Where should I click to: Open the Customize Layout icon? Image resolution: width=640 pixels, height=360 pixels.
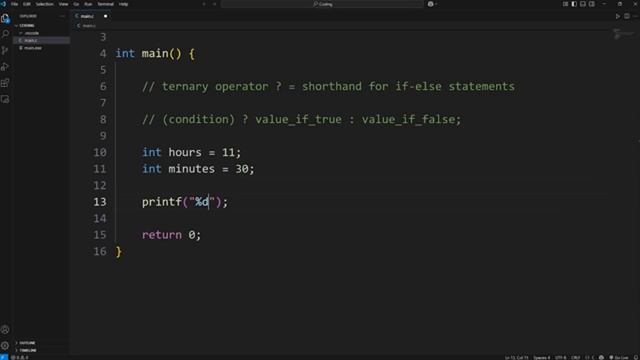click(565, 4)
